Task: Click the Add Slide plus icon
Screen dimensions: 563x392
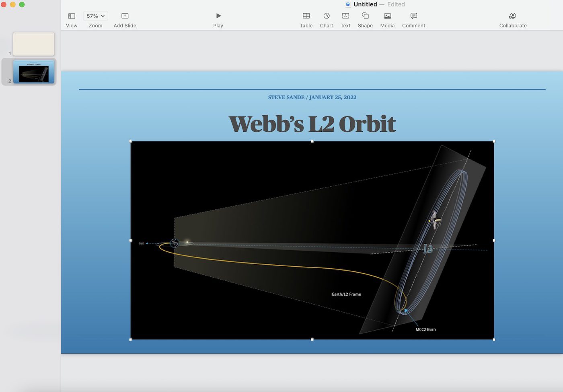Action: [x=125, y=16]
